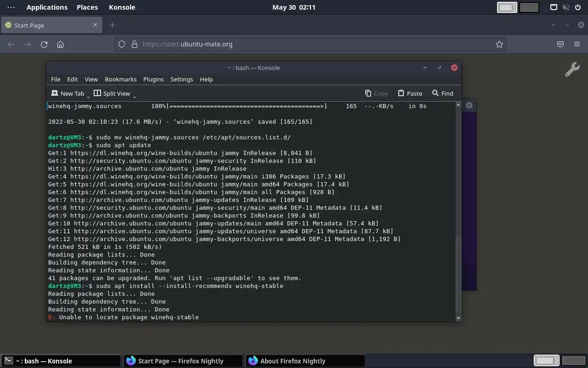The width and height of the screenshot is (588, 368).
Task: Click the 'Fetched 521 kB in 1s' line
Action: [105, 247]
